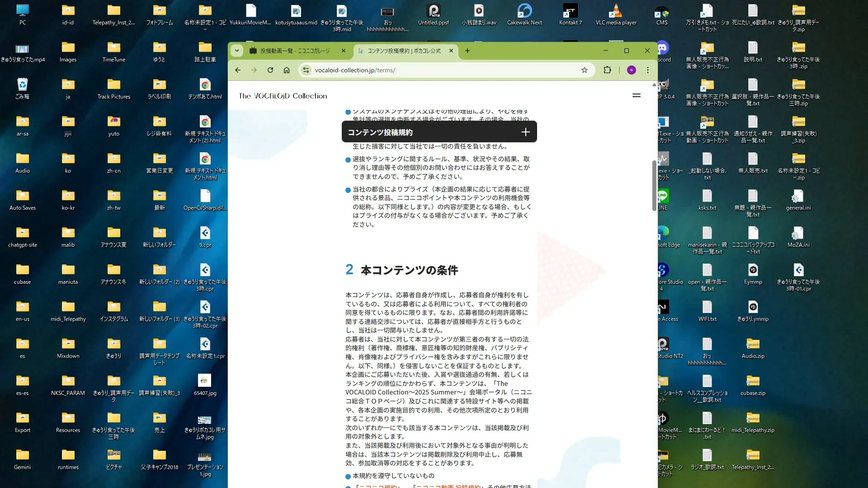The image size is (868, 488).
Task: Bookmark this page with the star icon
Action: click(x=585, y=70)
